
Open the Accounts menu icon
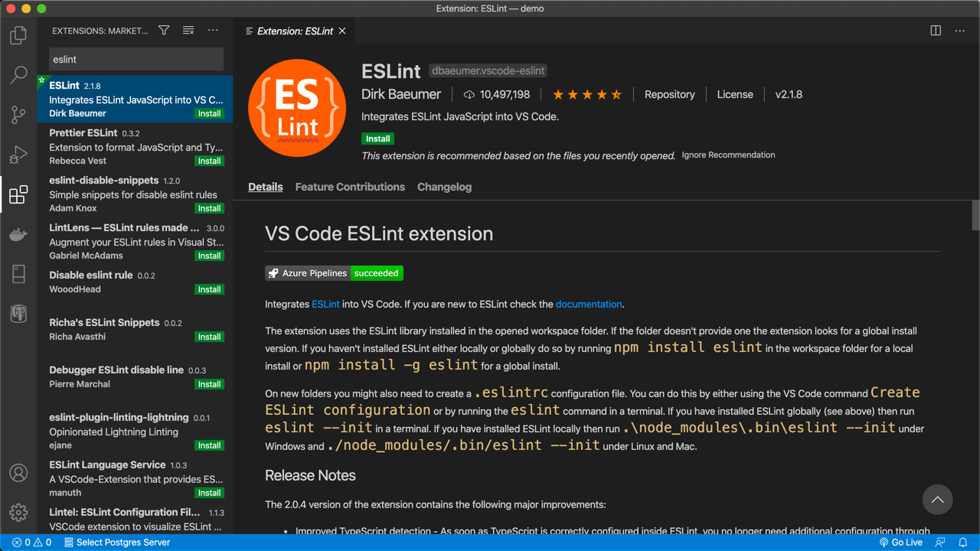click(18, 473)
